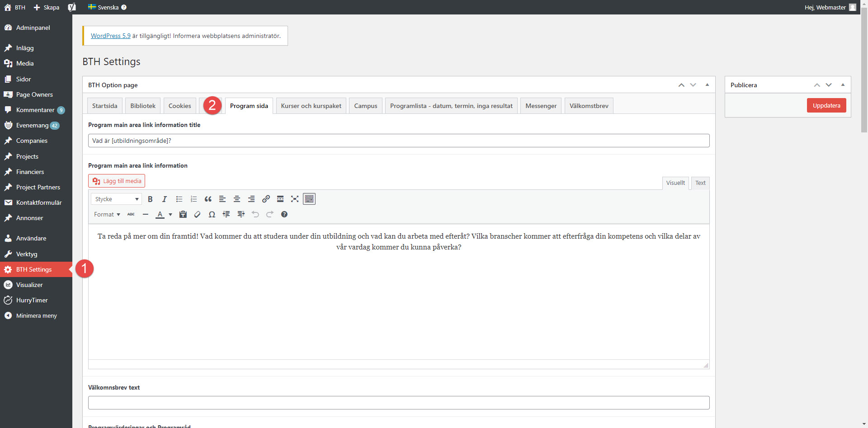Insert a special character (omega)

point(212,214)
